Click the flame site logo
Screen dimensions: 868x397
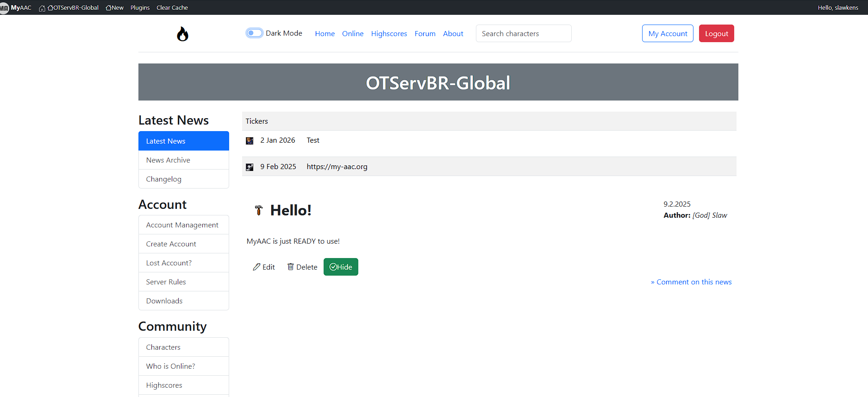coord(183,34)
